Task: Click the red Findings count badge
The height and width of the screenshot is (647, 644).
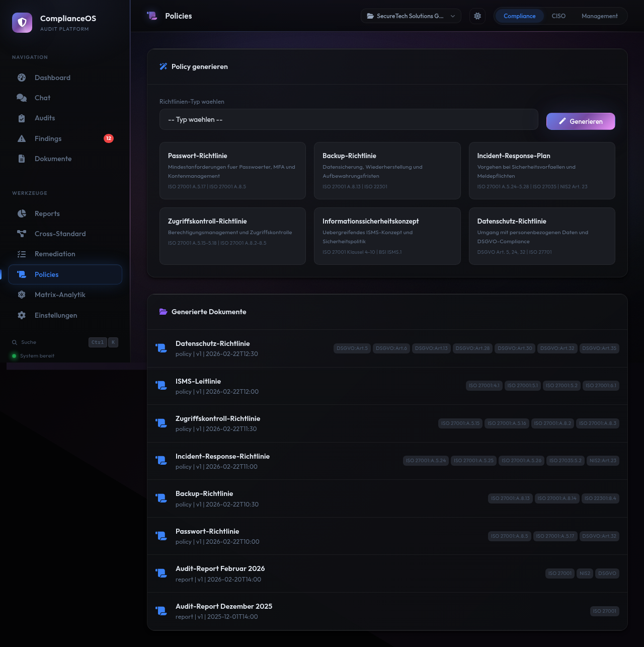Action: tap(109, 138)
